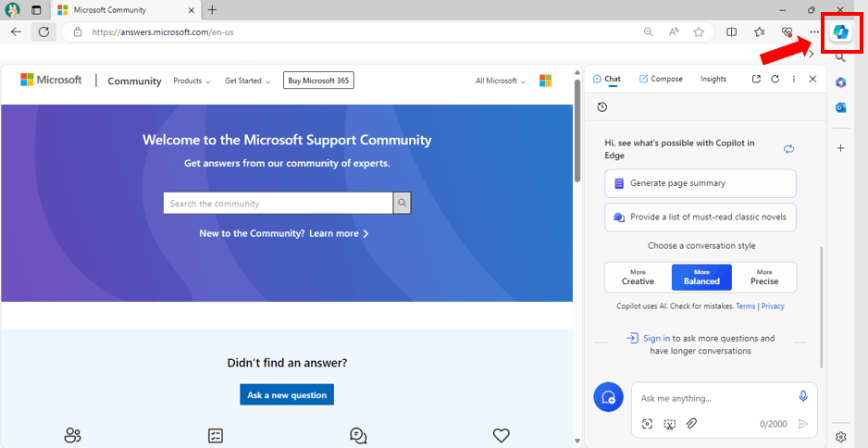Open the Favorites list icon
868x448 pixels.
(760, 32)
